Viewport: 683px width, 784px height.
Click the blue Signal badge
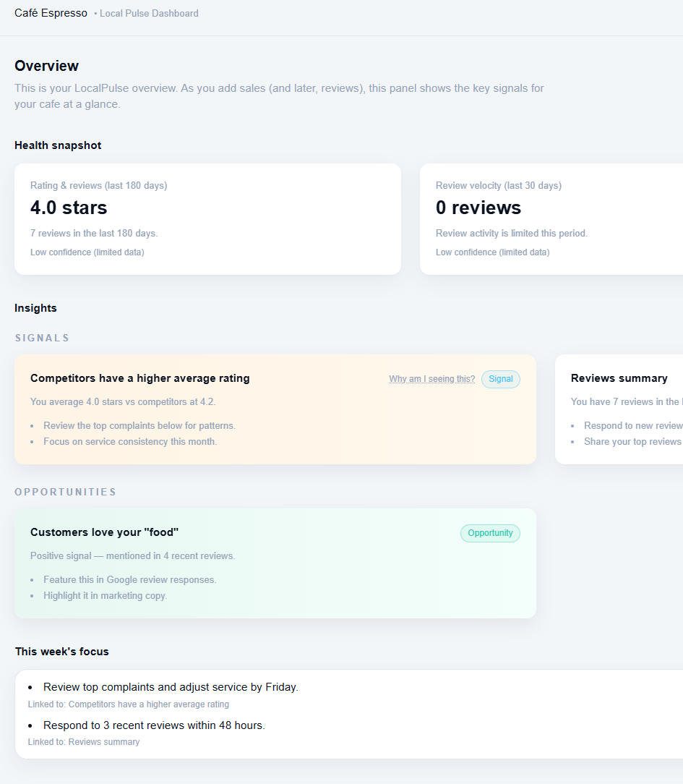[x=500, y=379]
